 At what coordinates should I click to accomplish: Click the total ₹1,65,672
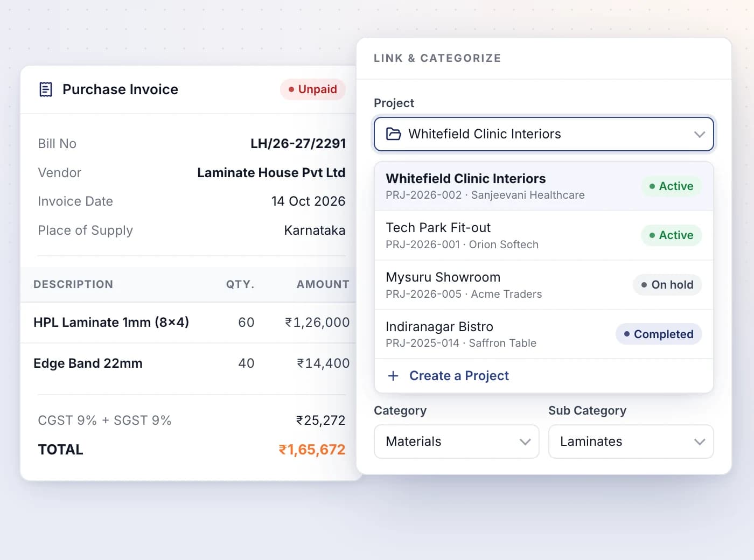click(x=312, y=450)
